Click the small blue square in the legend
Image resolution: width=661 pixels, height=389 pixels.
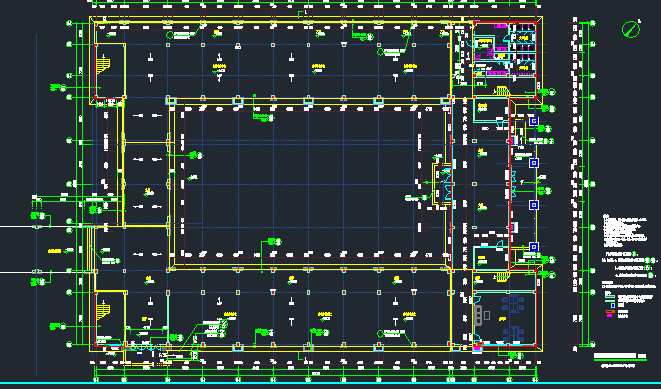(613, 306)
